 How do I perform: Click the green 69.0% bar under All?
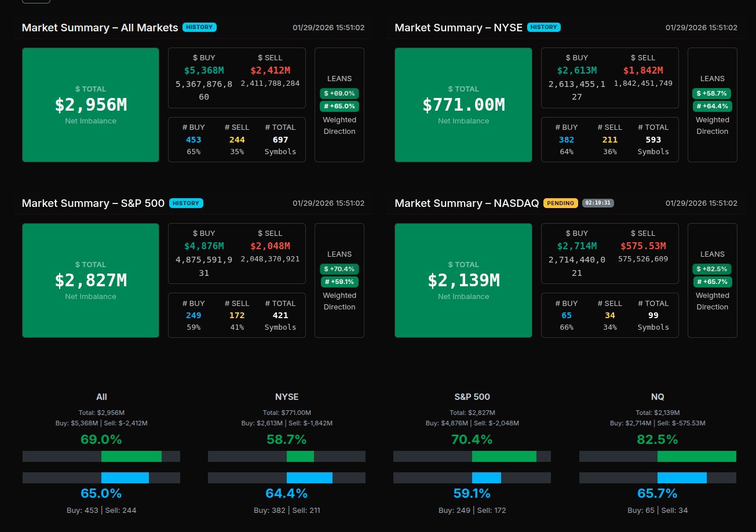coord(131,457)
